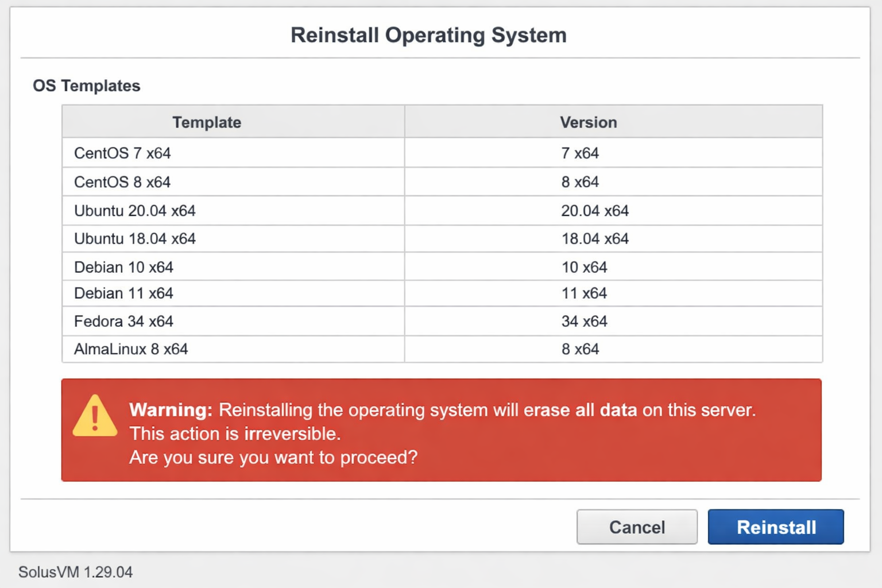The image size is (882, 588).
Task: Select the Ubuntu 18.04 x64 template name
Action: [135, 238]
